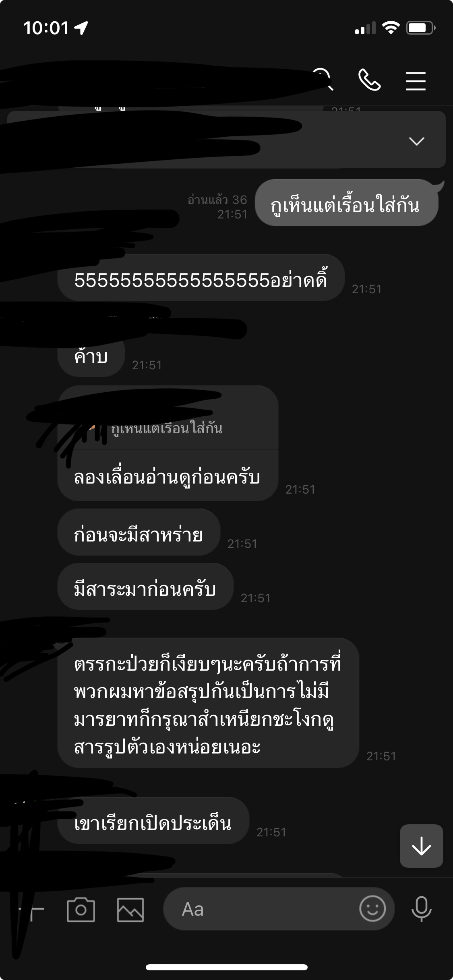Image resolution: width=453 pixels, height=980 pixels.
Task: Open the camera icon in input bar
Action: tap(81, 909)
